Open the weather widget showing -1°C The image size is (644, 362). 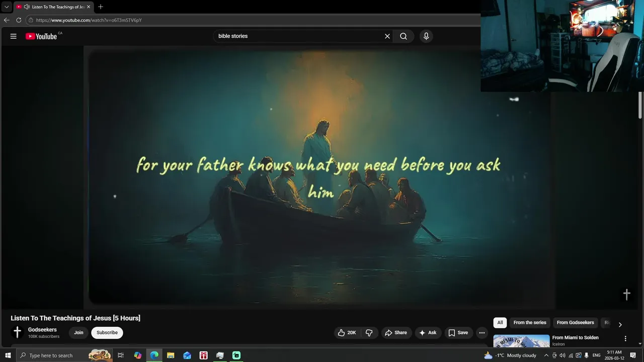tap(510, 355)
